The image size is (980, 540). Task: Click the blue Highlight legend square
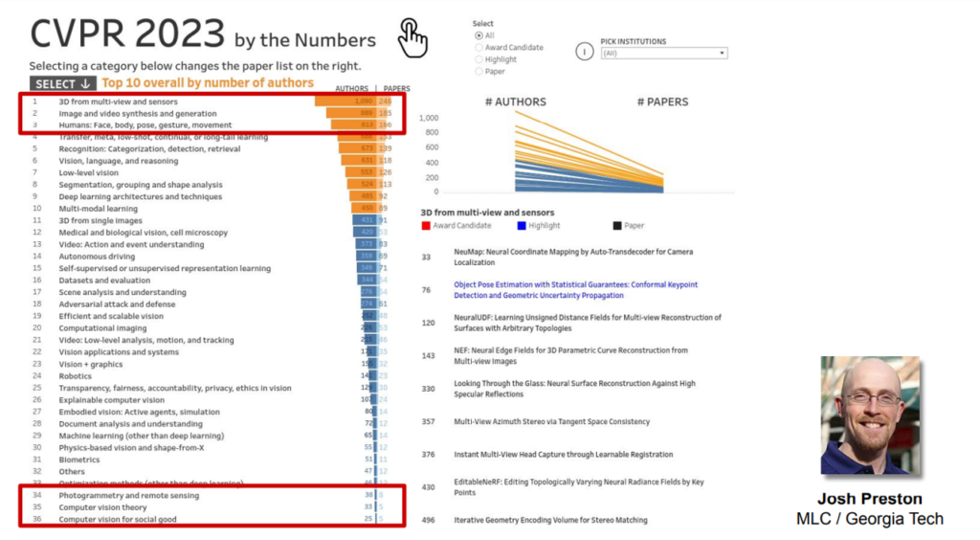click(522, 226)
